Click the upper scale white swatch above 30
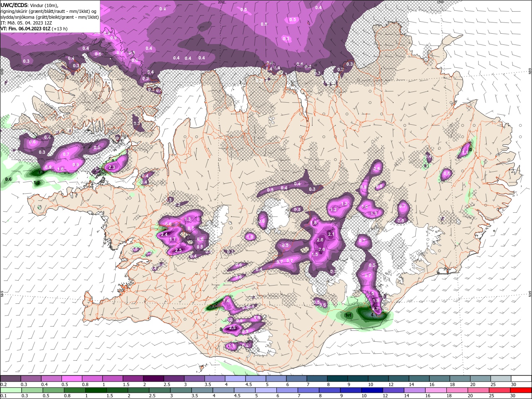 tap(522, 379)
